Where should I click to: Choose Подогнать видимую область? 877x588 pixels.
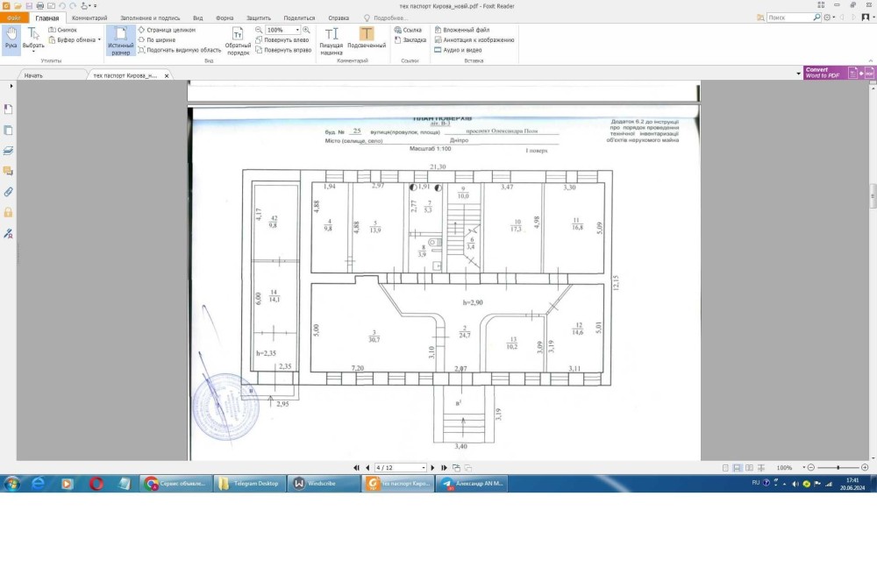(x=180, y=50)
